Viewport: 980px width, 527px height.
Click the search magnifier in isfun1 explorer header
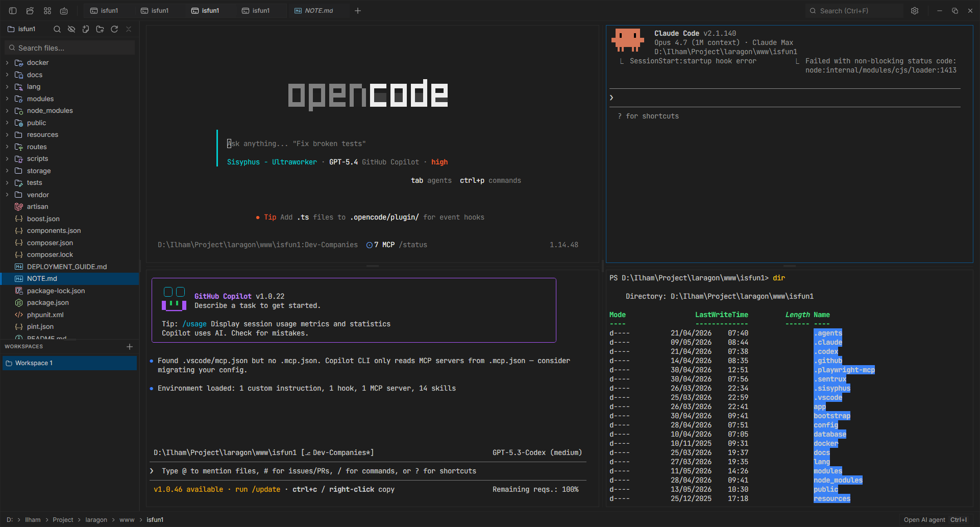point(57,29)
